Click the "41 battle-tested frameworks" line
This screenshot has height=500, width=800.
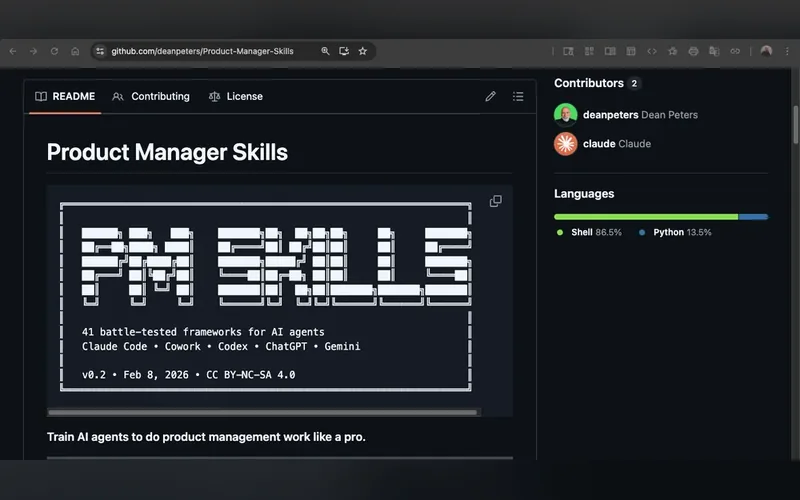tap(203, 332)
